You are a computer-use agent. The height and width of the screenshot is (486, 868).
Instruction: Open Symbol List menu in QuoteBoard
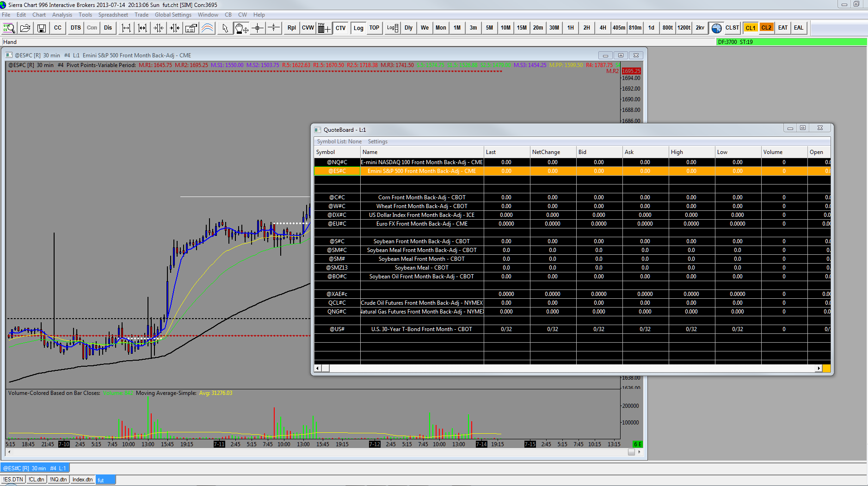click(339, 141)
